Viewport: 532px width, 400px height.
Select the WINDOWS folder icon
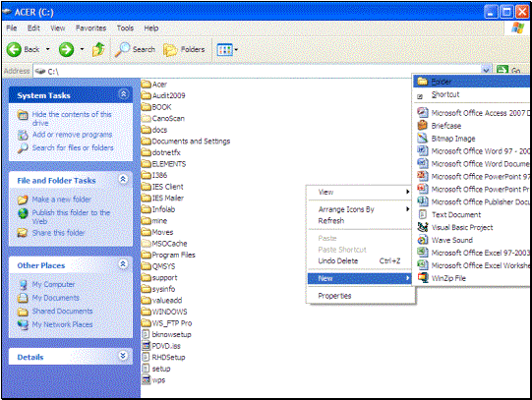point(146,312)
